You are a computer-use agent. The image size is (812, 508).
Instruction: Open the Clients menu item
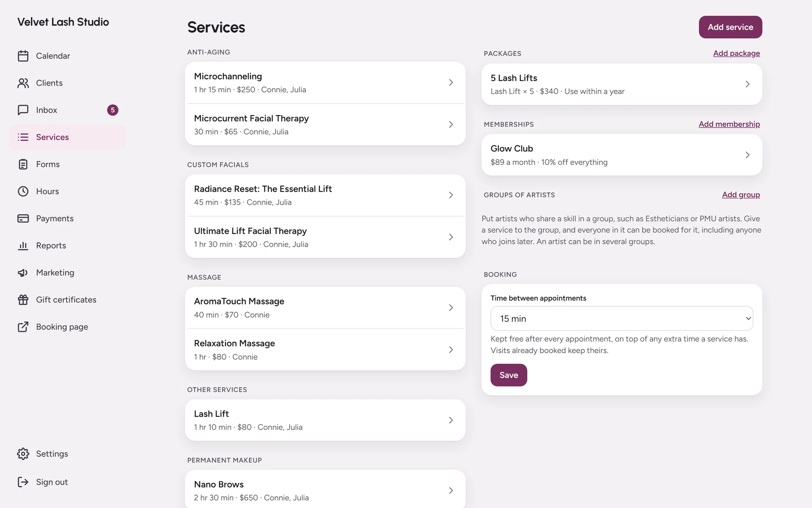[67, 83]
